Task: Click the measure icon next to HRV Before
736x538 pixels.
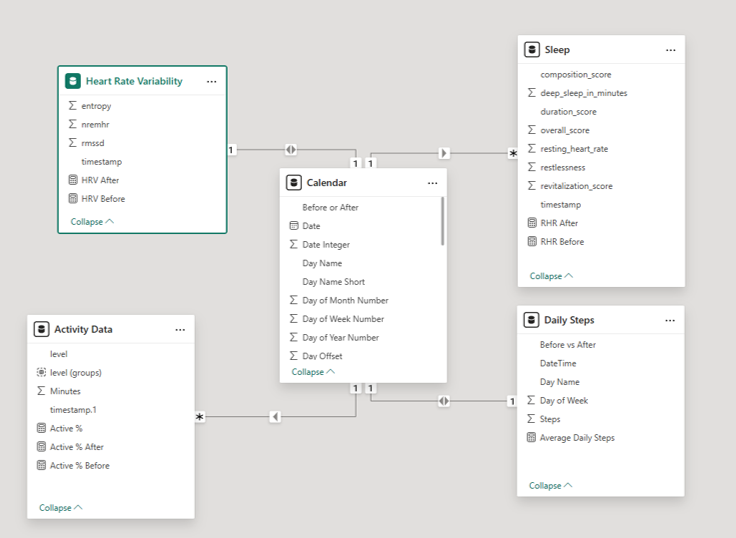Action: pos(73,199)
